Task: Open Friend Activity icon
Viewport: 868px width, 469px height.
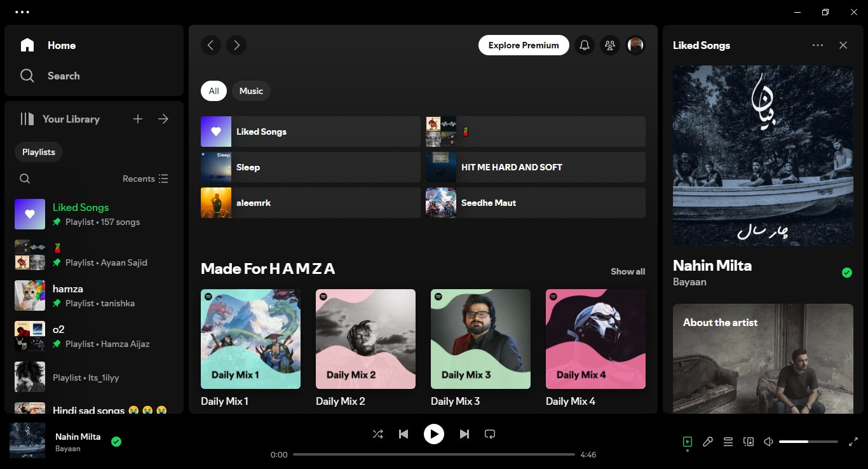Action: (x=610, y=45)
